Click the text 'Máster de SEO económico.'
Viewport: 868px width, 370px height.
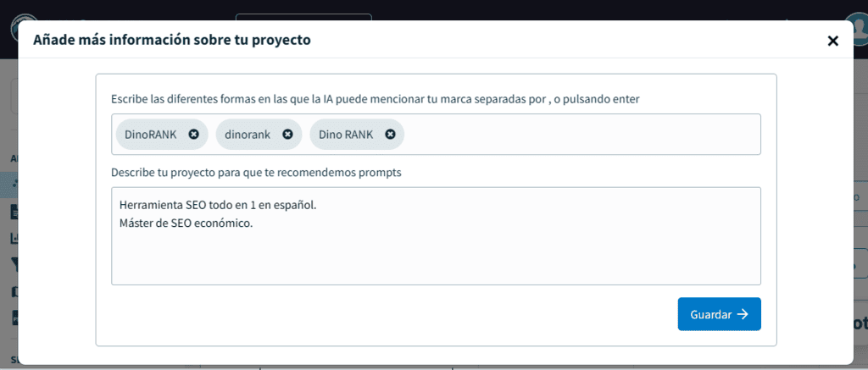186,224
